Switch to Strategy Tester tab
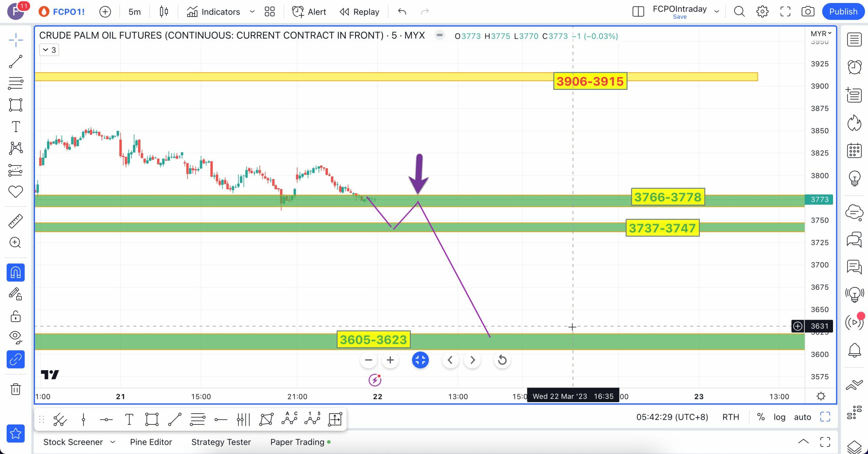 (x=221, y=442)
